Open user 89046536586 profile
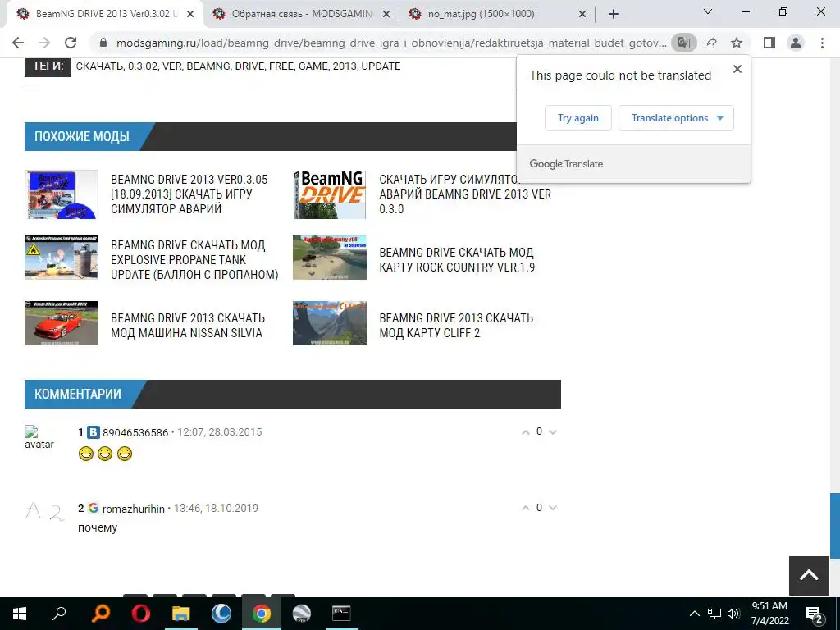This screenshot has height=630, width=840. point(135,433)
